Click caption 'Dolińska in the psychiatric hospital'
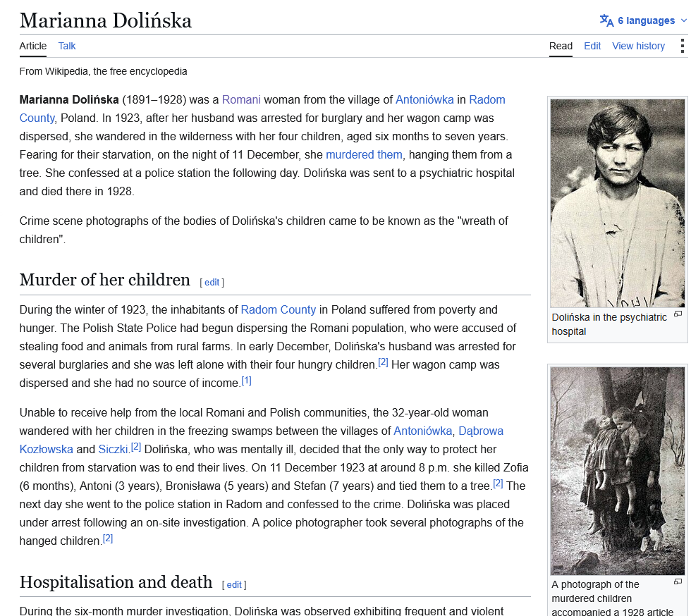This screenshot has width=691, height=616. pos(609,324)
